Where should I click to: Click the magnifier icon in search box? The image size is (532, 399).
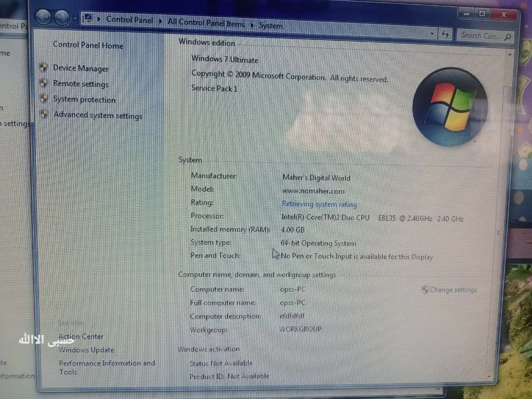[508, 37]
